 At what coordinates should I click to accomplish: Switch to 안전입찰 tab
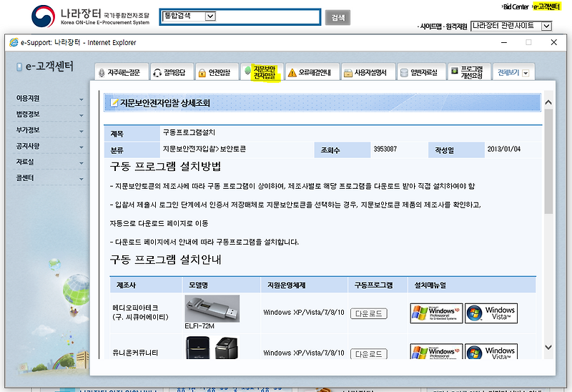point(217,72)
